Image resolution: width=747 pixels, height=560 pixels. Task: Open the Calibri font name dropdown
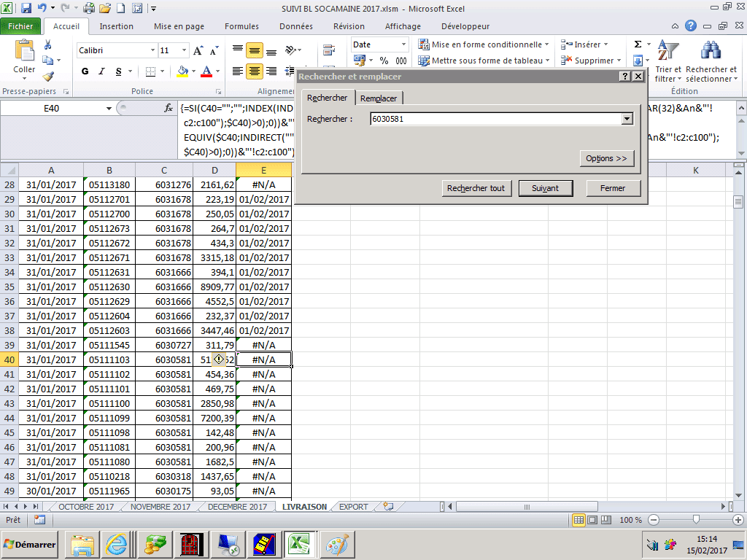(152, 50)
